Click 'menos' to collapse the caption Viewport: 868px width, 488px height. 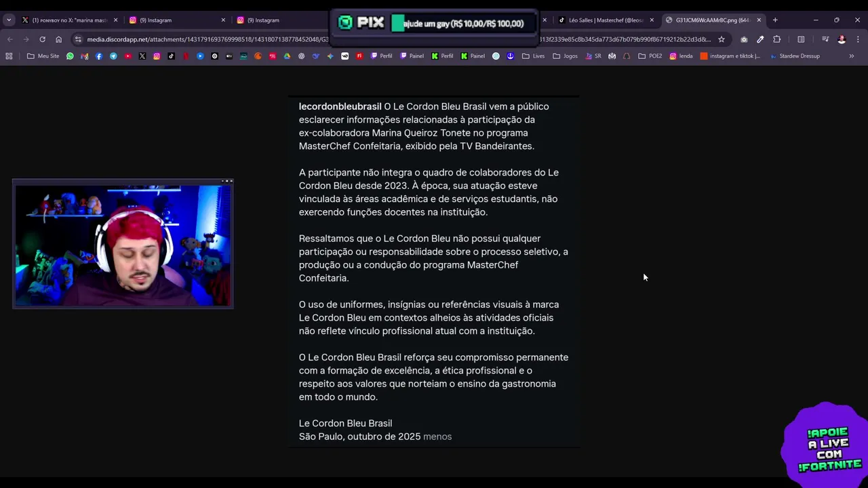coord(437,436)
